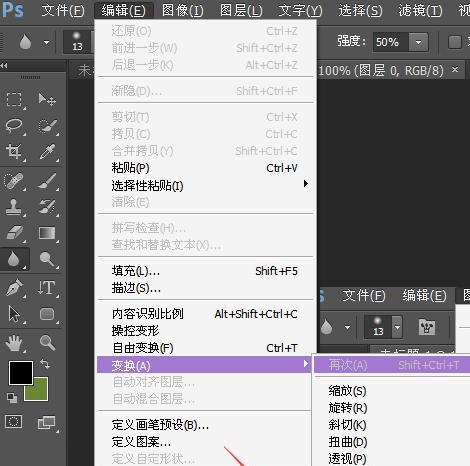Close the 图层 0 document tab

coord(455,70)
